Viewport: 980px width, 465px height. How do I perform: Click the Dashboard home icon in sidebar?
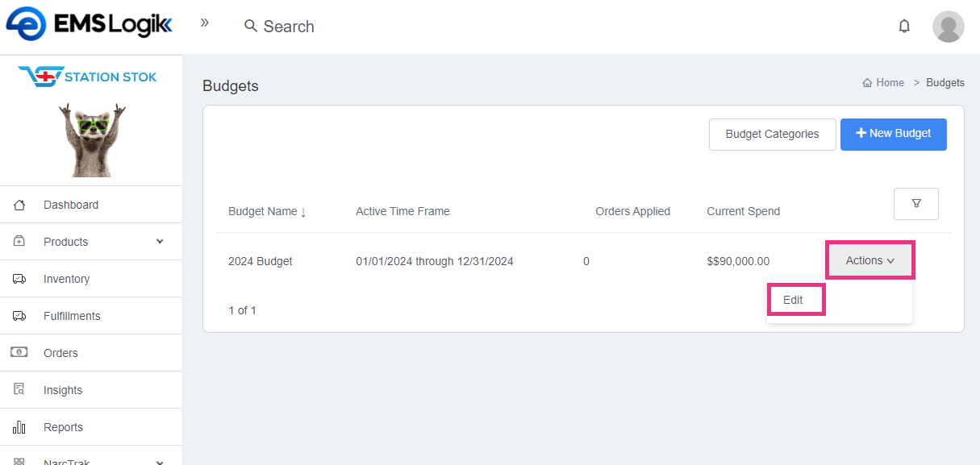[19, 205]
